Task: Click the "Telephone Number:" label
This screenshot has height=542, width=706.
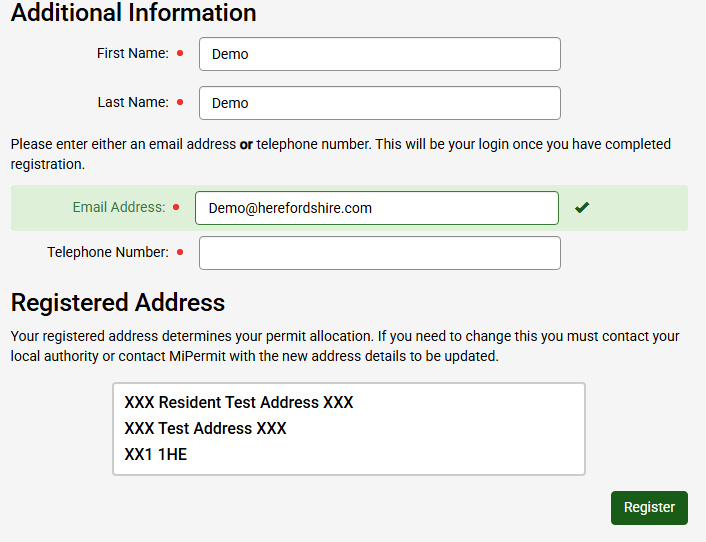Action: click(x=108, y=253)
